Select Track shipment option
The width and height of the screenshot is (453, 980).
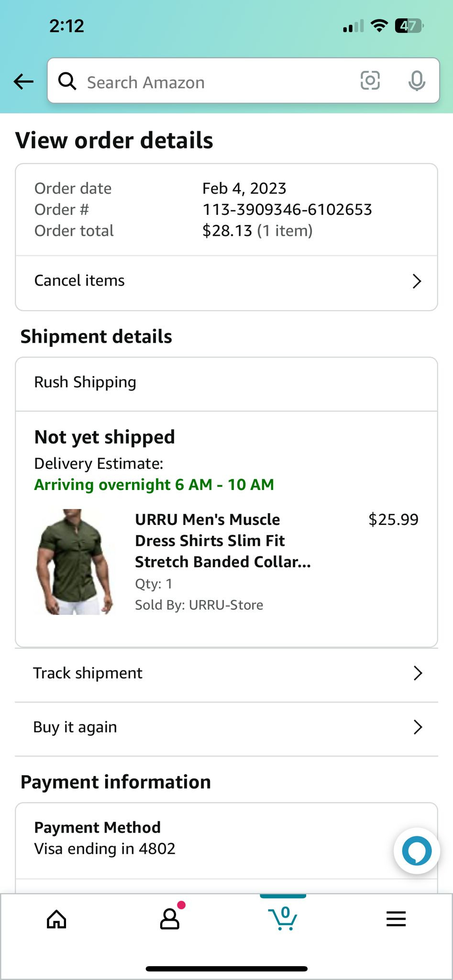point(88,673)
